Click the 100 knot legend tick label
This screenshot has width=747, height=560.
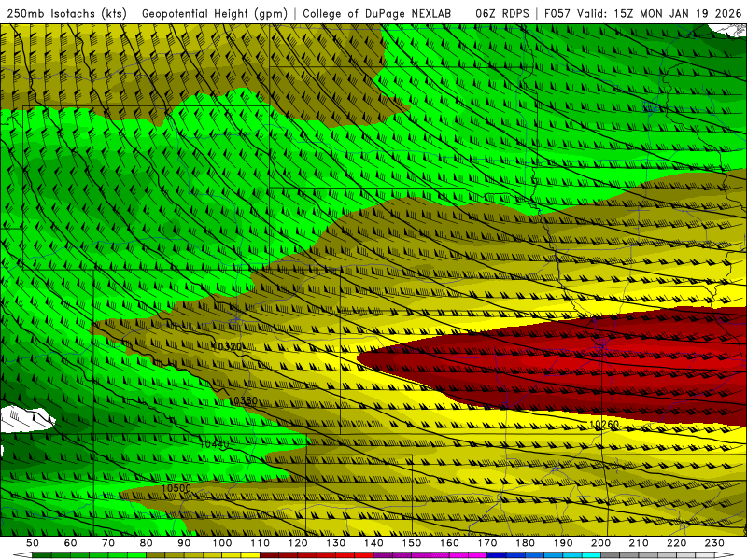[222, 543]
